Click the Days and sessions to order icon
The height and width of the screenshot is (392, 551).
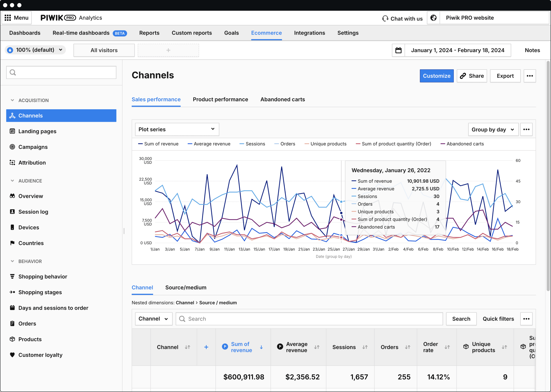tap(12, 308)
